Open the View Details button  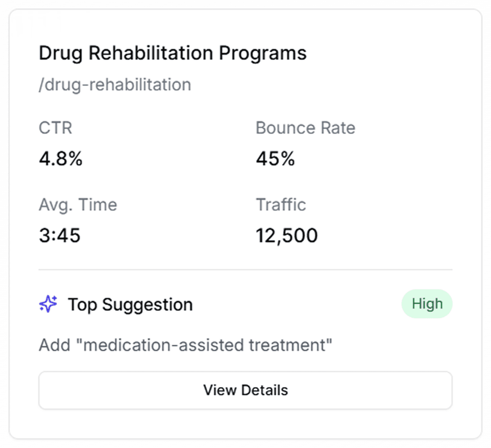coord(245,390)
